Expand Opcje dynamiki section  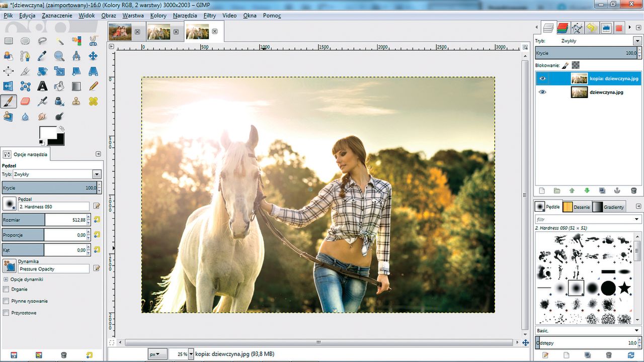pyautogui.click(x=6, y=279)
